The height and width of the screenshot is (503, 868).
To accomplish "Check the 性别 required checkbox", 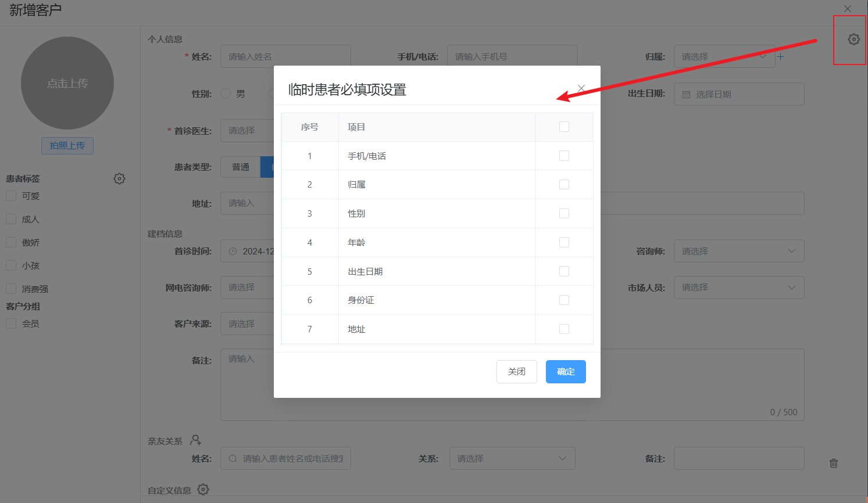I will (564, 213).
